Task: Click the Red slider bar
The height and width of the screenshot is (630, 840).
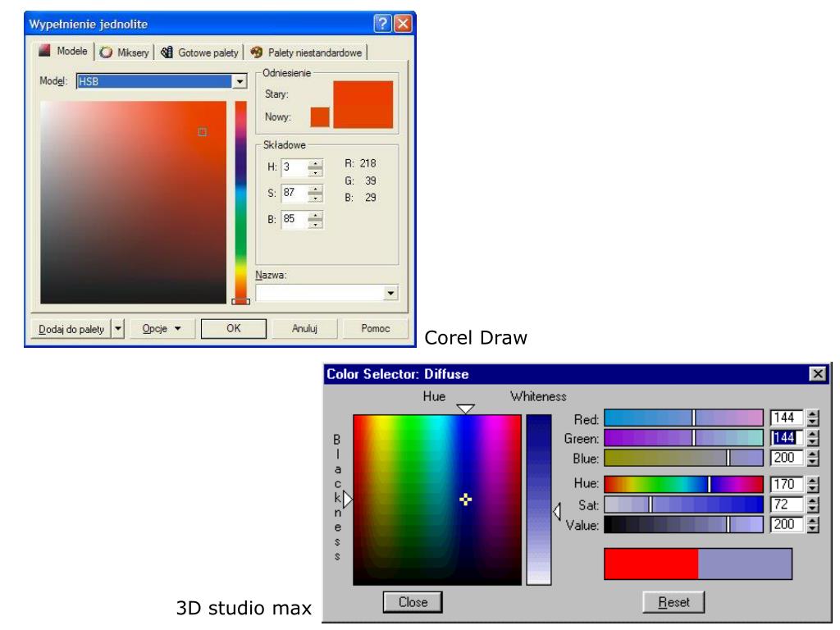Action: [683, 418]
